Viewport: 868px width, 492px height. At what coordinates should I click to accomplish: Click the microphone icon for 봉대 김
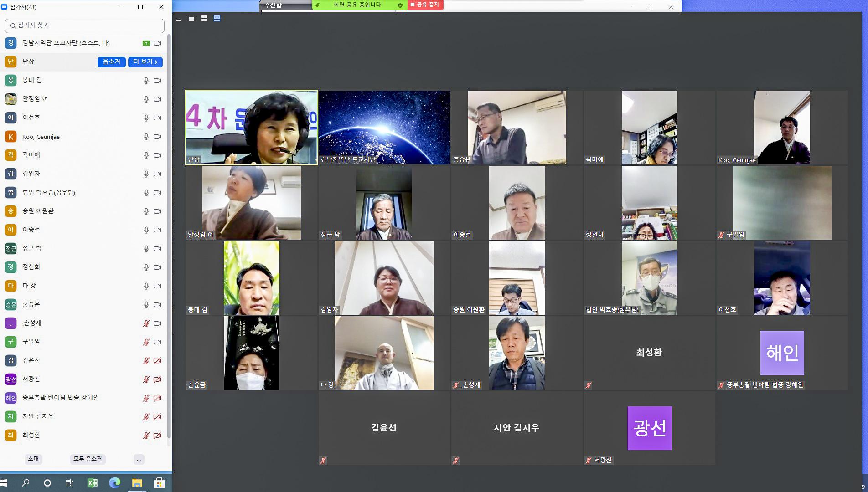coord(146,81)
